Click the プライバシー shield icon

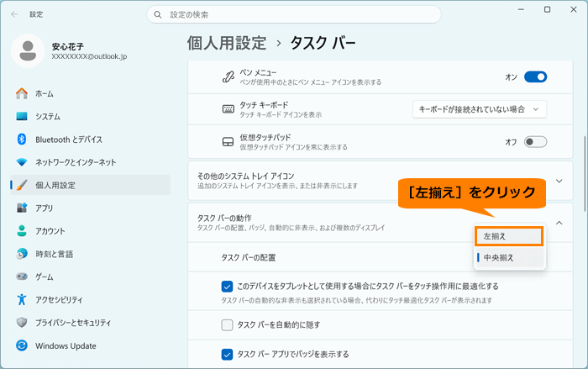[x=22, y=323]
